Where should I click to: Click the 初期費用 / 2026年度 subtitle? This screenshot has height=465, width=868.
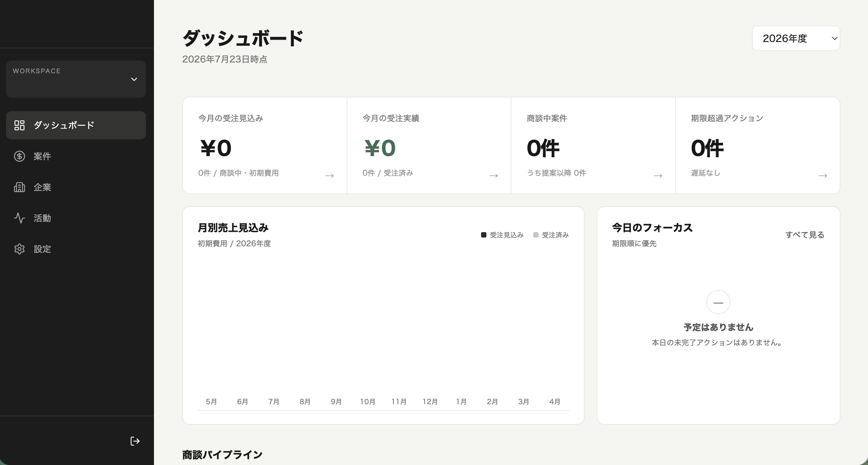[x=234, y=244]
